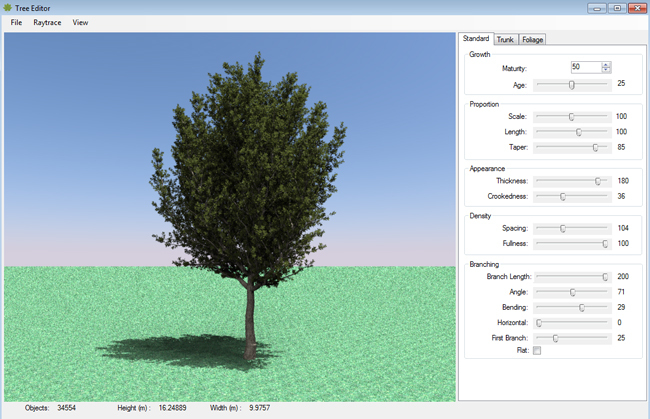650x419 pixels.
Task: Decrease Maturity with the down arrow
Action: pyautogui.click(x=606, y=70)
